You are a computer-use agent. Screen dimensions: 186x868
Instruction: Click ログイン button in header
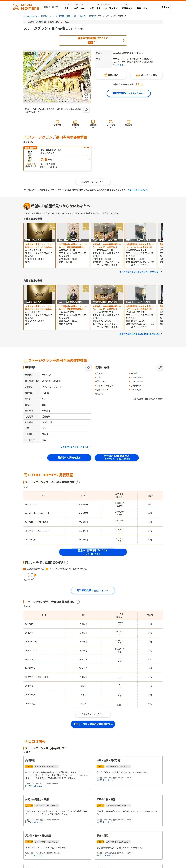click(x=165, y=7)
